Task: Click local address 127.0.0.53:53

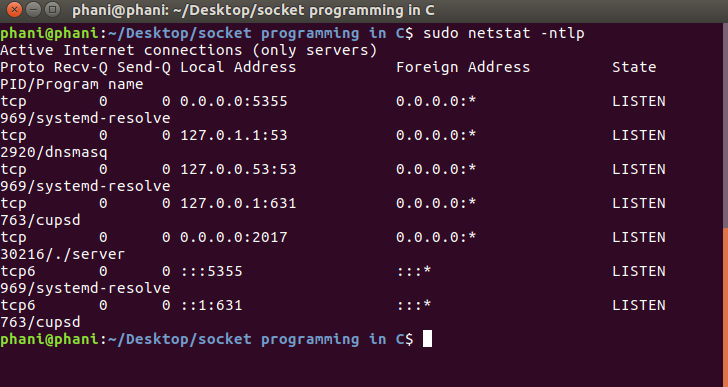Action: point(238,169)
